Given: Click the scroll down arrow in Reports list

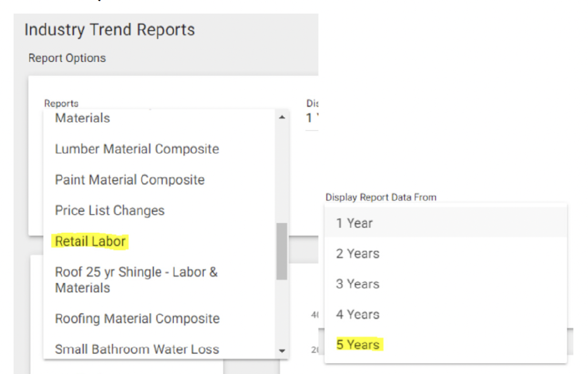Looking at the screenshot, I should pos(282,351).
